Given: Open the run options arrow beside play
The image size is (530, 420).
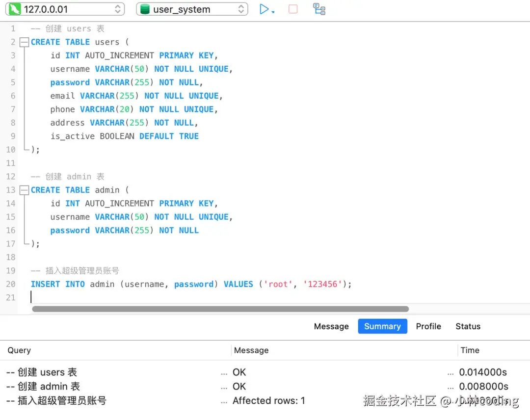Looking at the screenshot, I should [273, 12].
